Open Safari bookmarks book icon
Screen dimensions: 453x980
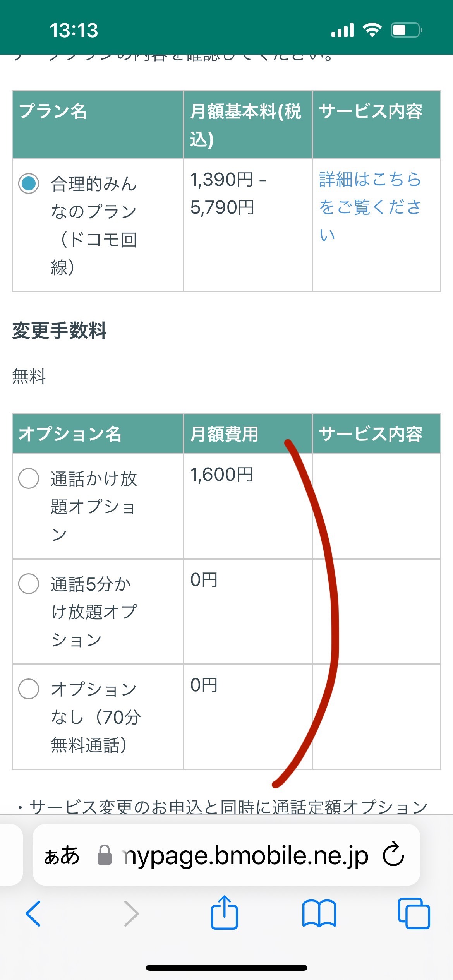[x=319, y=913]
